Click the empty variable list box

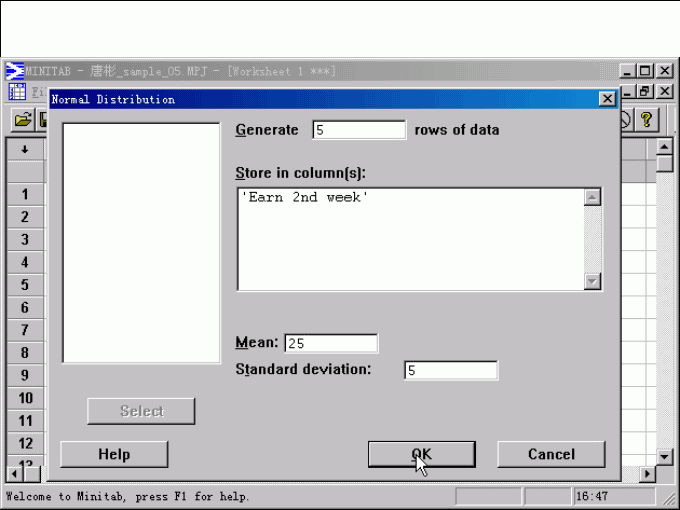tap(141, 243)
